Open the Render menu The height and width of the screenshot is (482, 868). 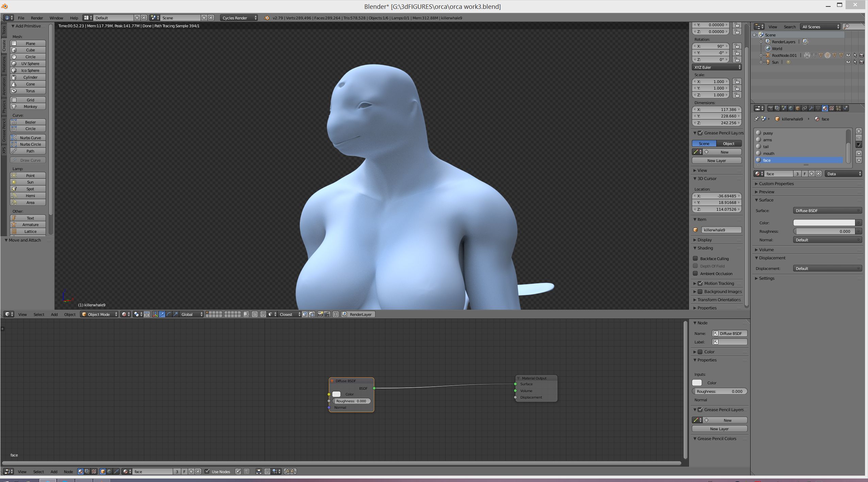click(37, 18)
